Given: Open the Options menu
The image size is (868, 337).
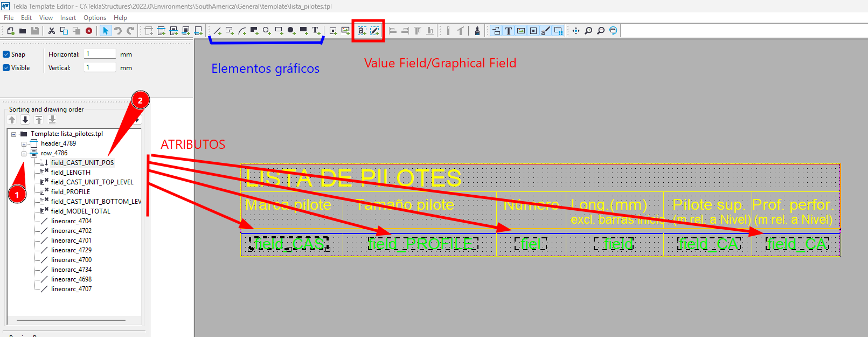Looking at the screenshot, I should (x=94, y=18).
